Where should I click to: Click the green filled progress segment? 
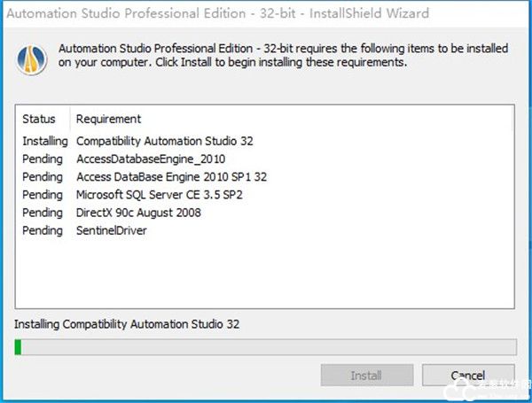point(18,347)
